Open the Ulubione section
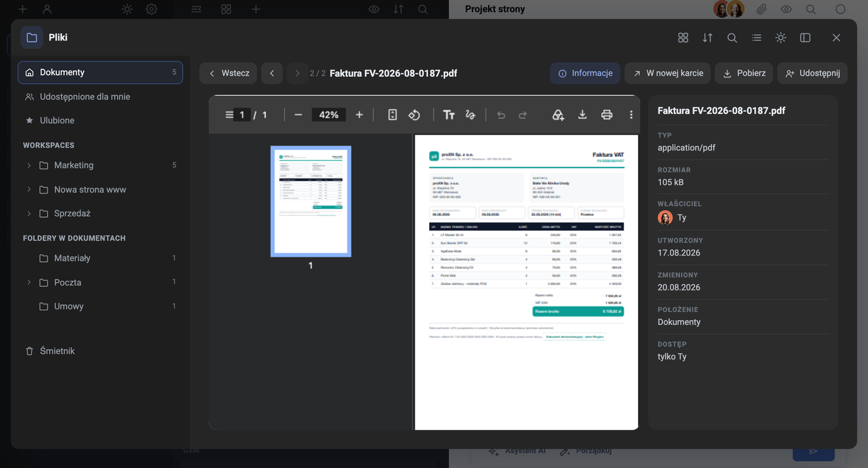Screen dimensions: 868x468 point(100,120)
